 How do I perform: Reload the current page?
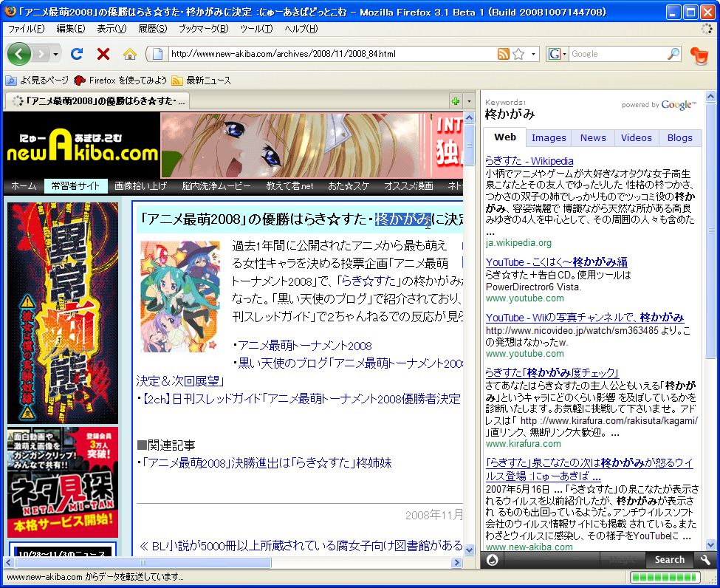click(77, 54)
